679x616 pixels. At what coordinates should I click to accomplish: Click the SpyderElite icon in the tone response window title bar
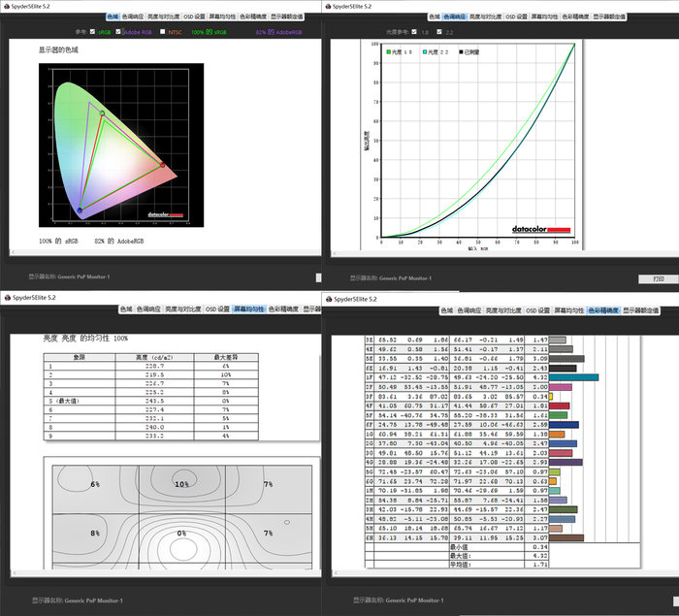pos(328,7)
